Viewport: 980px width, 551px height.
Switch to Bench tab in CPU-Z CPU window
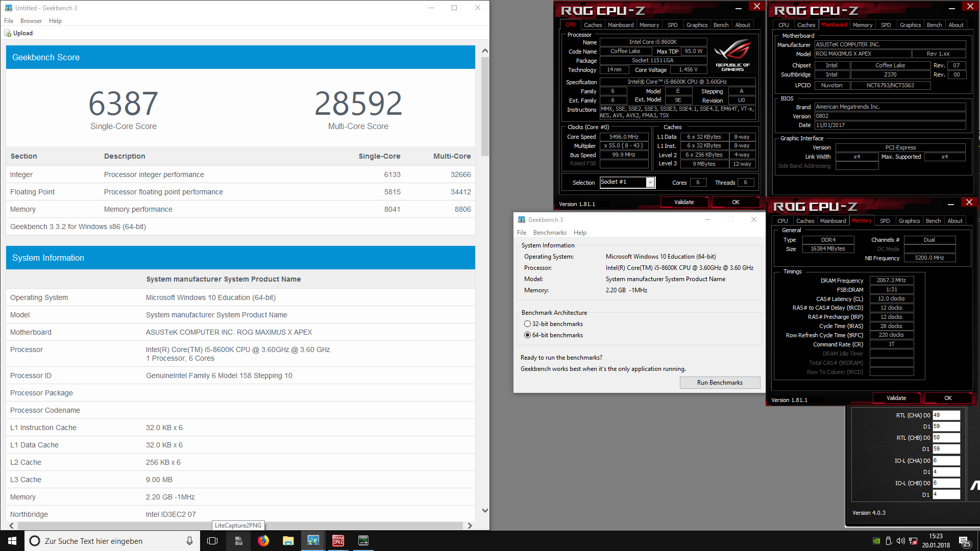(x=721, y=25)
